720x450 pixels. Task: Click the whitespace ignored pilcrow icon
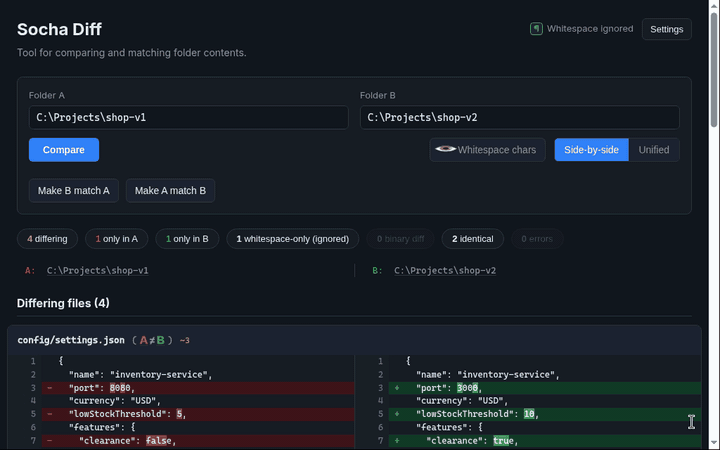pos(536,29)
